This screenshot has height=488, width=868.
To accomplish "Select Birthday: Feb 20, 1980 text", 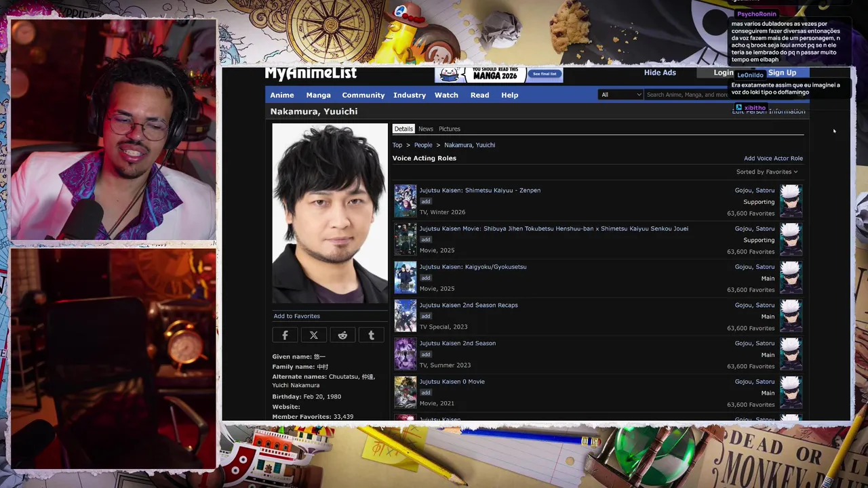I will pos(307,396).
